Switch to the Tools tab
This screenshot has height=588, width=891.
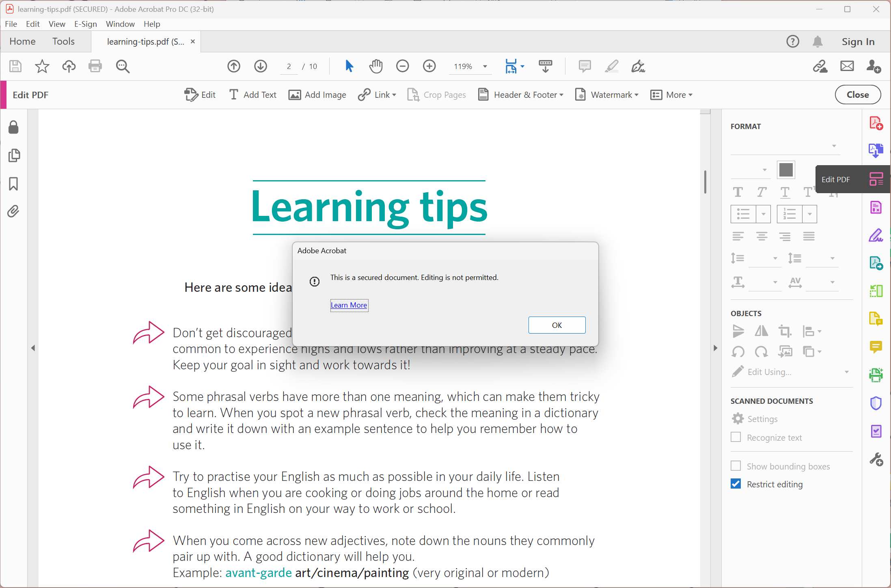[63, 41]
